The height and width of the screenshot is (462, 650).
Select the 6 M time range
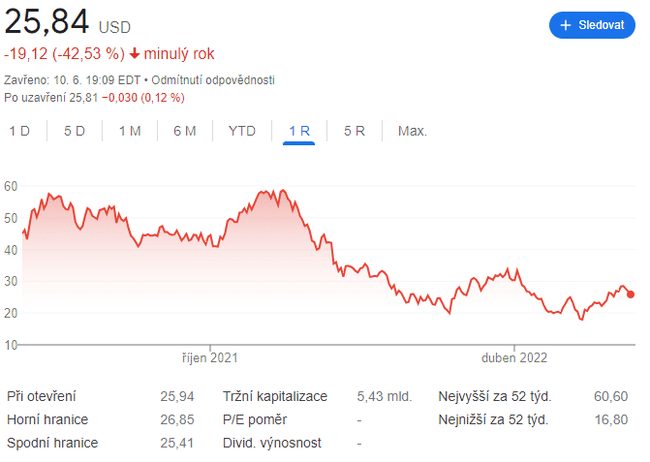pyautogui.click(x=184, y=131)
